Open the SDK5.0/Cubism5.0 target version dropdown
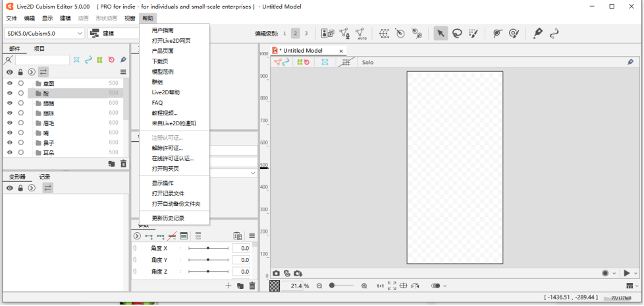644x306 pixels. click(44, 34)
